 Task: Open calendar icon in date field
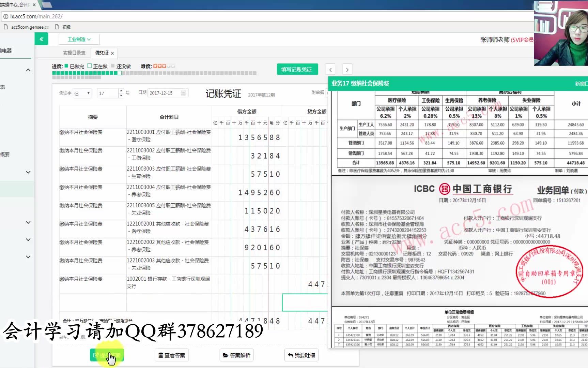pyautogui.click(x=184, y=93)
